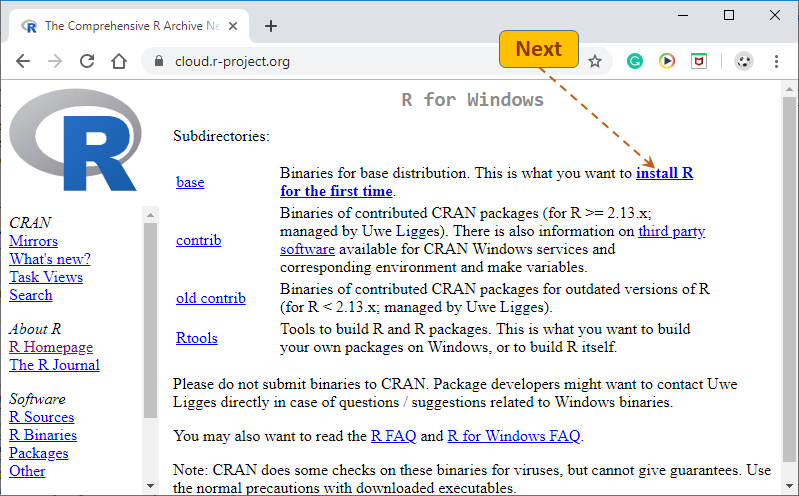The height and width of the screenshot is (496, 799).
Task: Open the browser home page
Action: tap(119, 61)
